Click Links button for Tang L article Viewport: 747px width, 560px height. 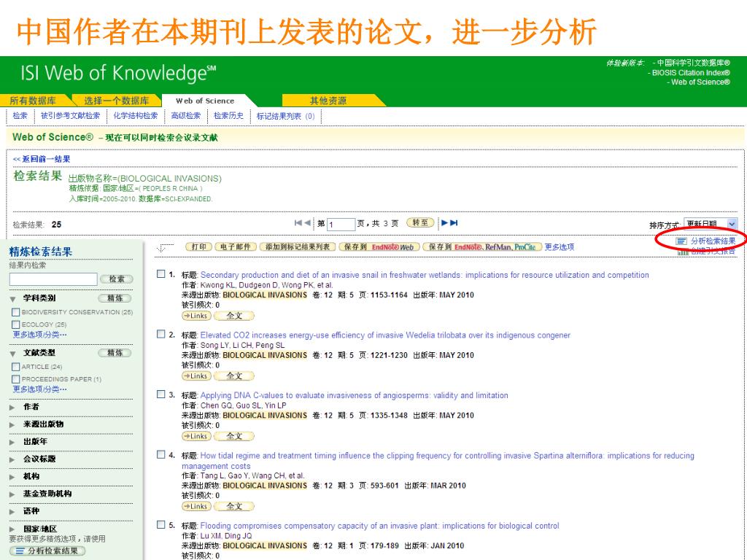(196, 506)
